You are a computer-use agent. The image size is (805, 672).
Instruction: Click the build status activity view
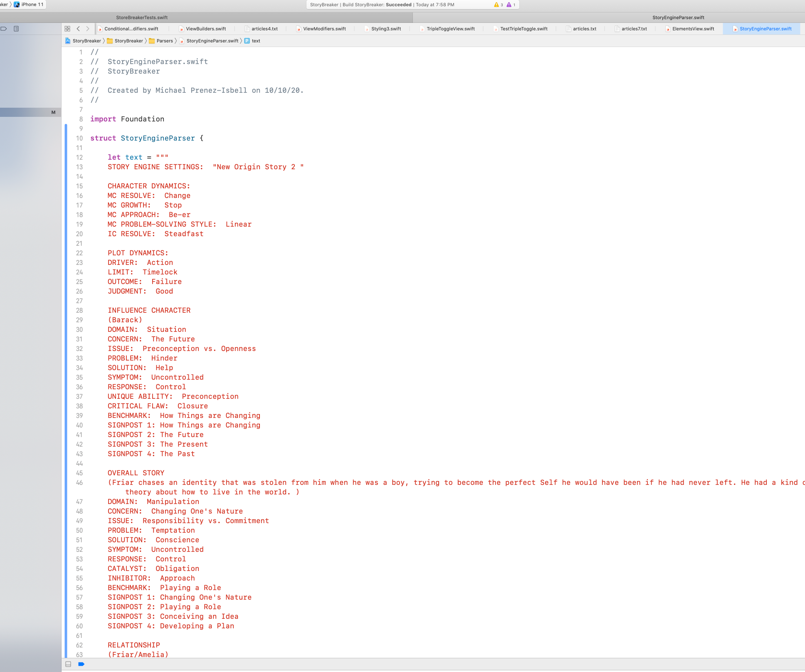coord(382,5)
